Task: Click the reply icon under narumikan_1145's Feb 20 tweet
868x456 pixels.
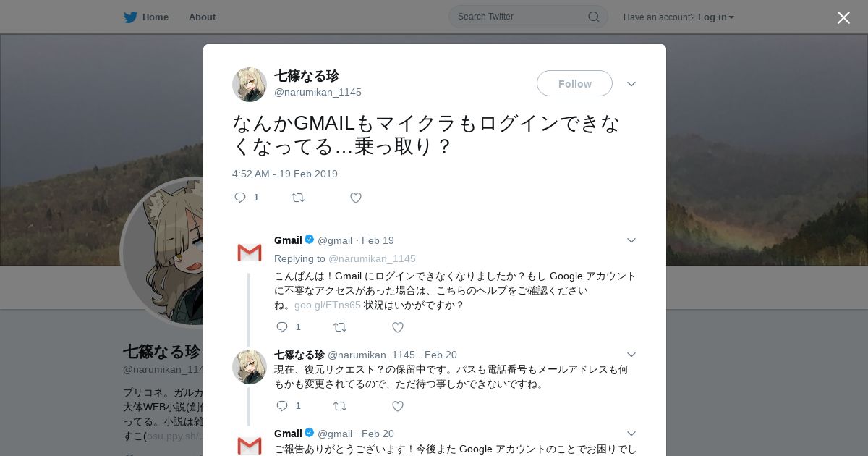Action: point(282,406)
